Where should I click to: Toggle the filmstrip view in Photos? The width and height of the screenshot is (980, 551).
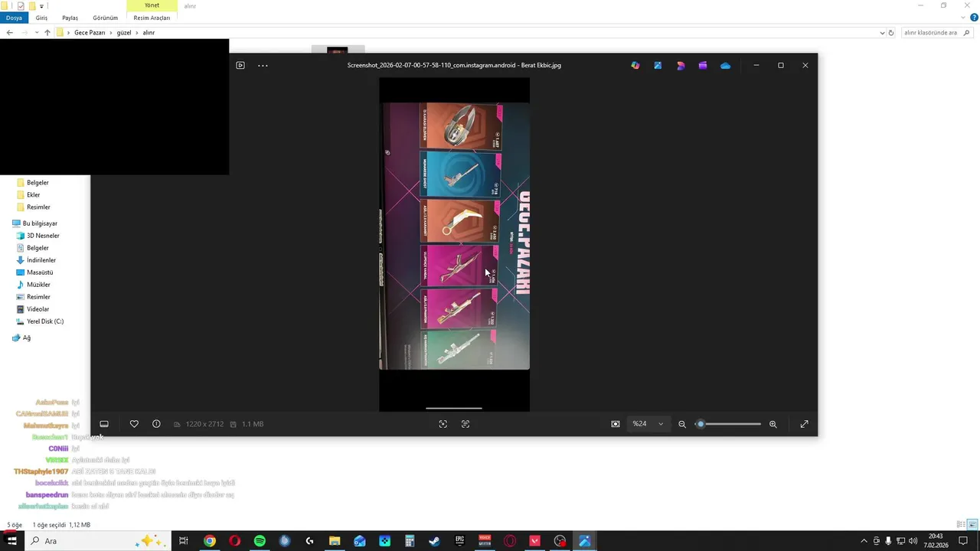(104, 424)
